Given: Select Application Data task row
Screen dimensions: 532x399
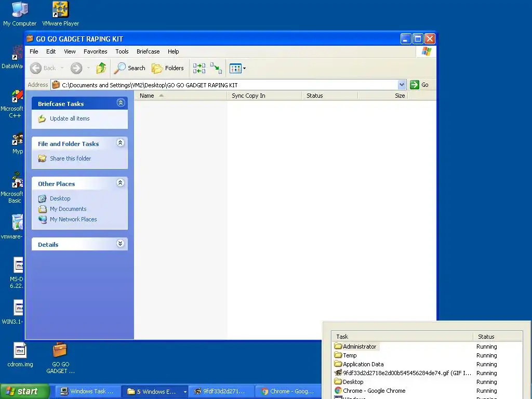Looking at the screenshot, I should [x=427, y=364].
